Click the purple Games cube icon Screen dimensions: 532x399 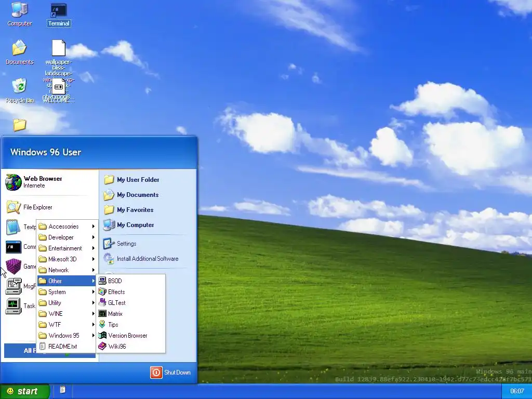tap(14, 267)
